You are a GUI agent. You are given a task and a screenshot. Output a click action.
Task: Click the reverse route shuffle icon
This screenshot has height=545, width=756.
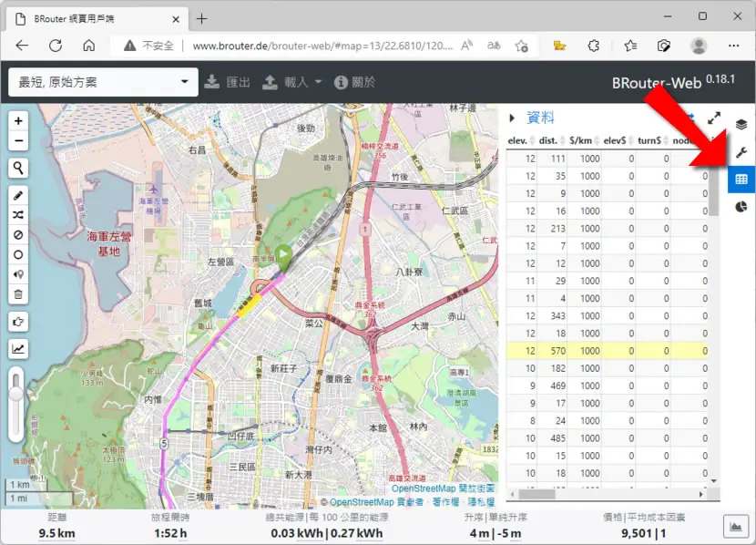click(x=18, y=215)
